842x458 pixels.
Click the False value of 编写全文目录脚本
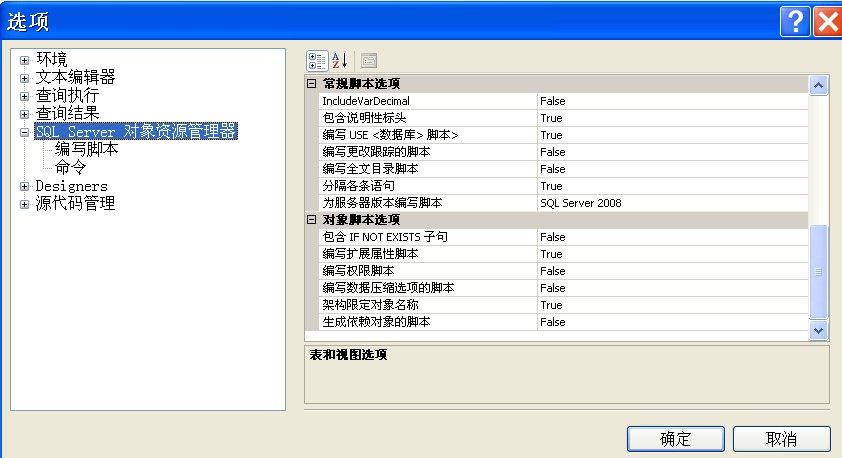673,169
